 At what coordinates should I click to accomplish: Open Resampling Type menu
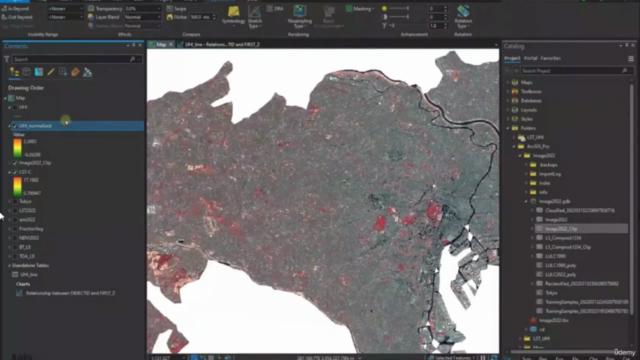click(x=300, y=17)
